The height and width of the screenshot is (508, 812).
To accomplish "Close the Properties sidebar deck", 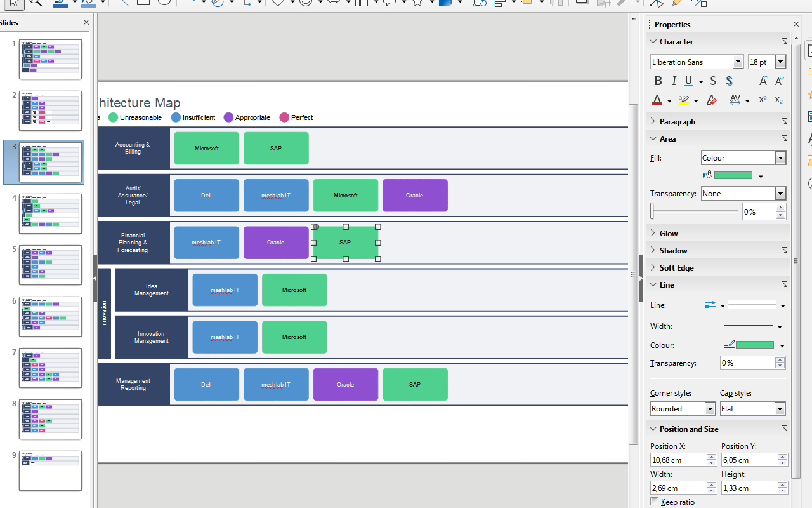I will 796,24.
